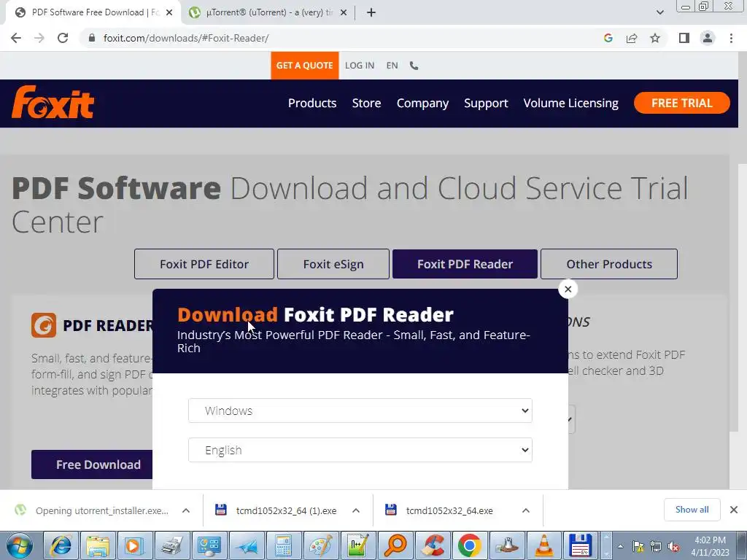Close the uTorrent tab
747x560 pixels.
(344, 12)
